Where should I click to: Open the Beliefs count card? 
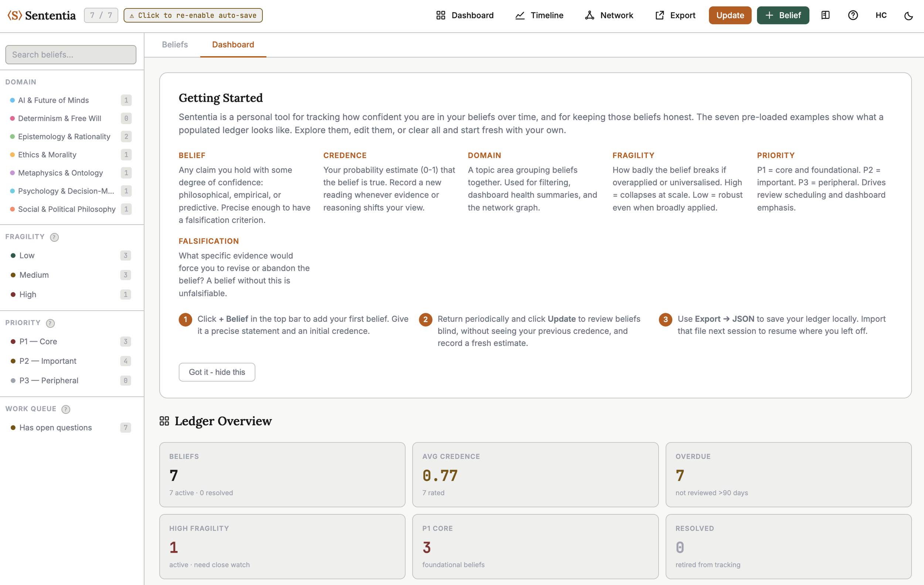tap(282, 474)
